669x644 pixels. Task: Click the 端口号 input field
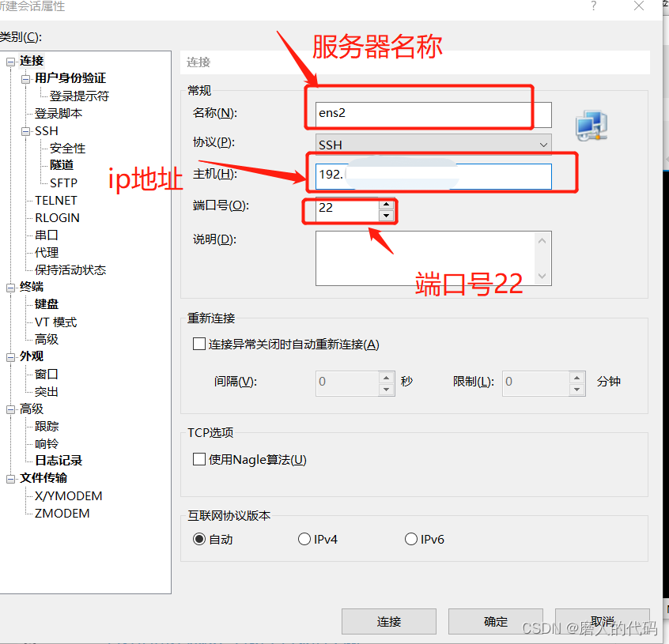pyautogui.click(x=347, y=209)
